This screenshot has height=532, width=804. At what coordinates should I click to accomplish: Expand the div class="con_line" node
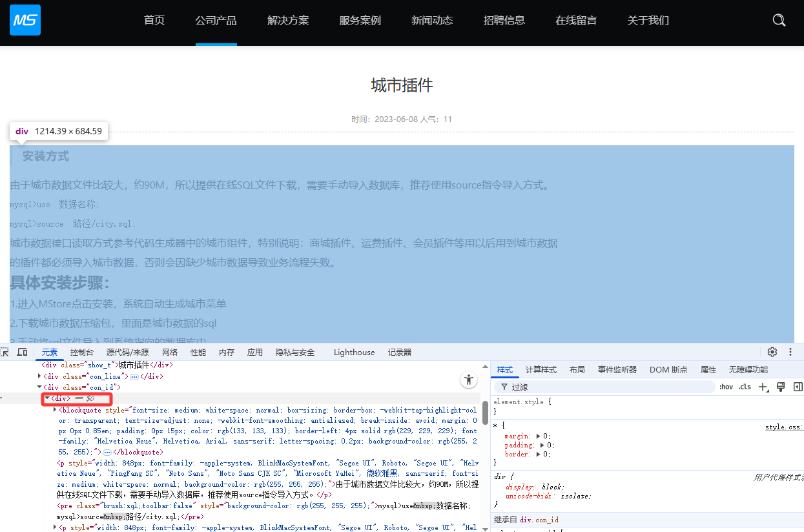40,376
